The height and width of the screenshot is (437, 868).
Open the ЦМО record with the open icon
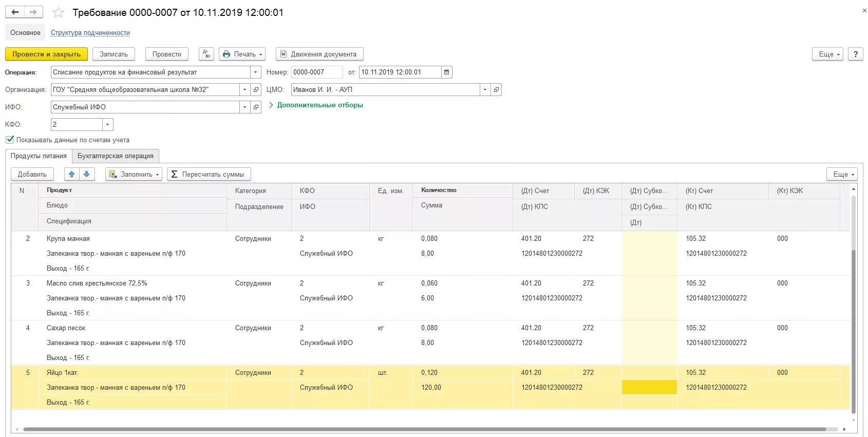point(496,90)
